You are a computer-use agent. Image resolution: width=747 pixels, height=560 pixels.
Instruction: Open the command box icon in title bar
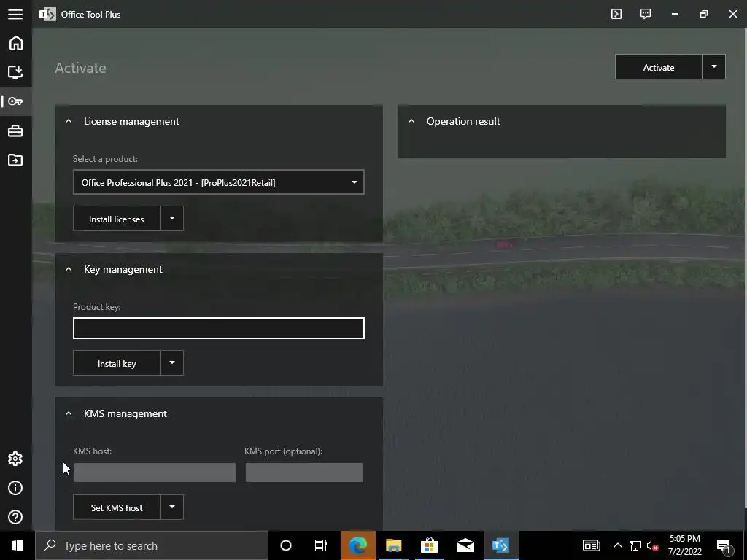616,14
